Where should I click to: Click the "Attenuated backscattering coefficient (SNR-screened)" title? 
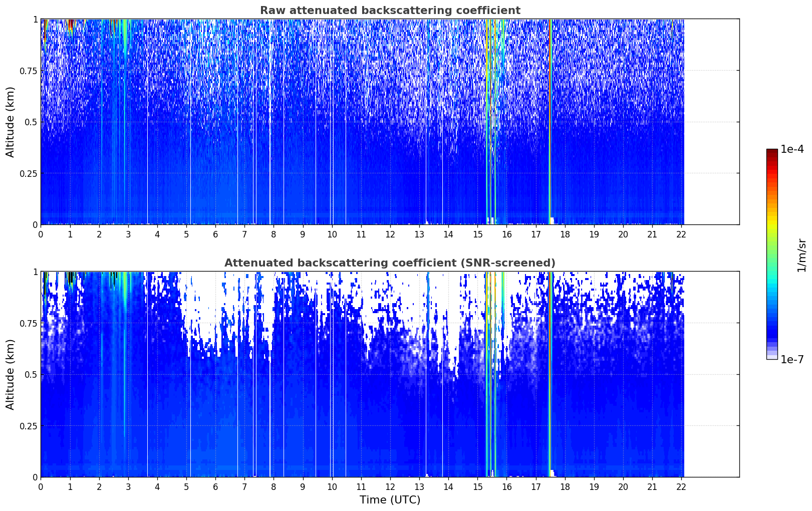point(390,263)
